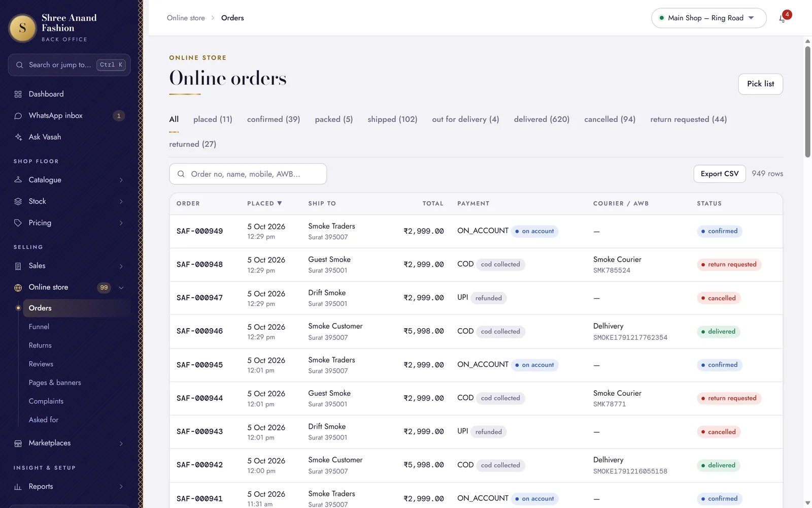Click the Reports bar chart icon
This screenshot has width=812, height=508.
(x=18, y=487)
